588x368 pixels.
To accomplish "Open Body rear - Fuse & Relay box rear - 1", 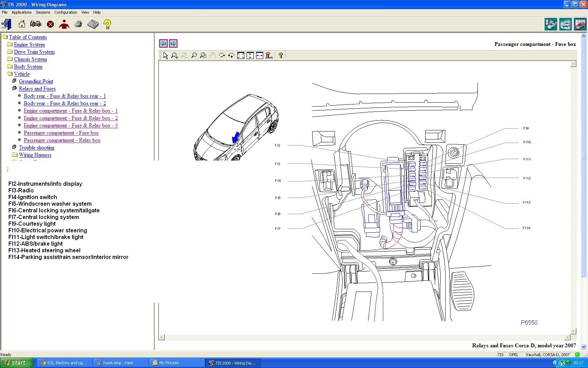I will point(65,96).
